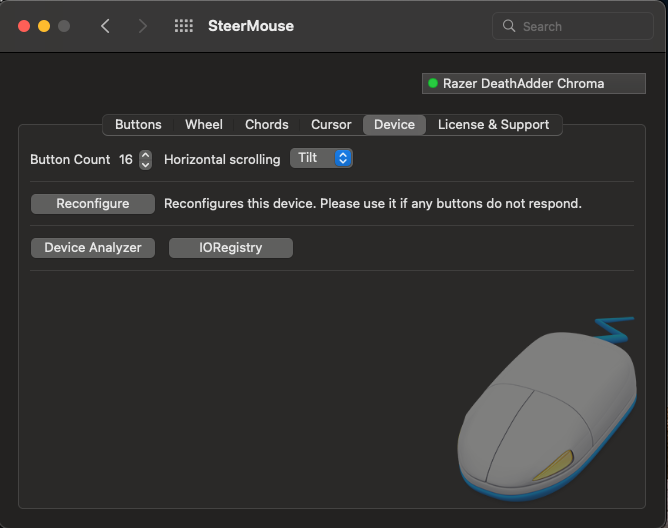Open the Chords tab

267,125
